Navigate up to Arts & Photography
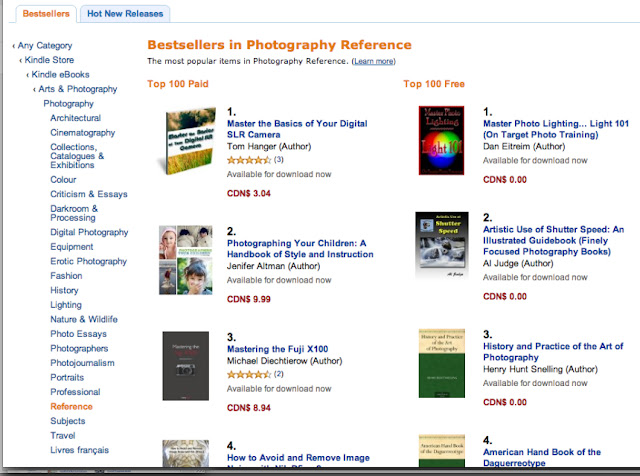640x476 pixels. click(x=78, y=89)
